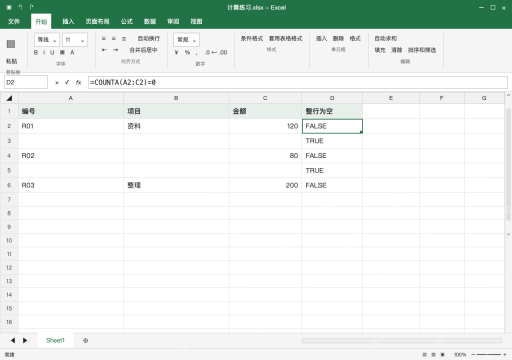Screen dimensions: 512x360
Task: Open format as table (套用表格格式)
Action: point(285,39)
